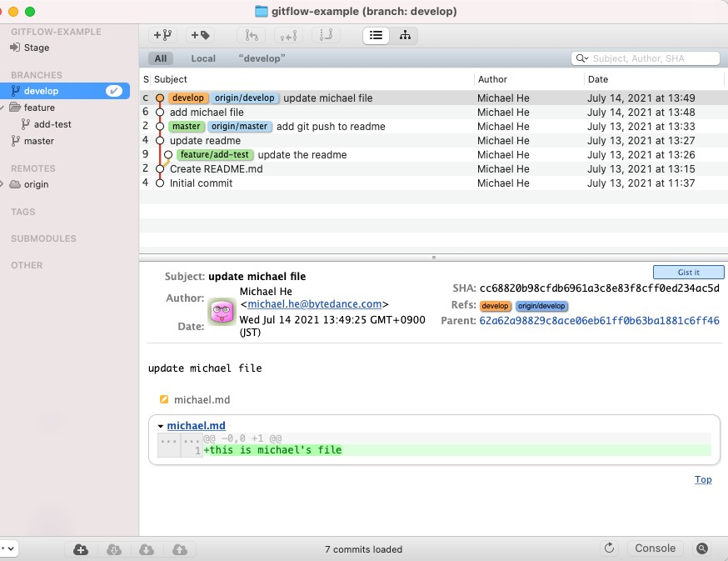Enable the list view mode button

376,35
